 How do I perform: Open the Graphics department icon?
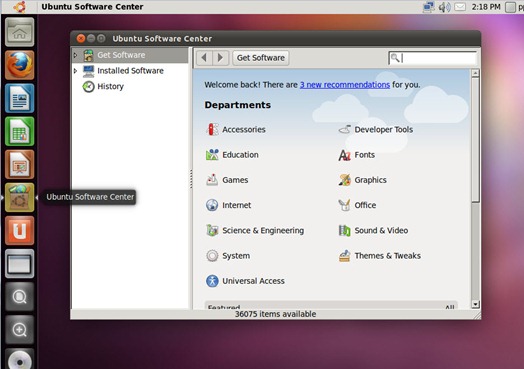point(345,180)
